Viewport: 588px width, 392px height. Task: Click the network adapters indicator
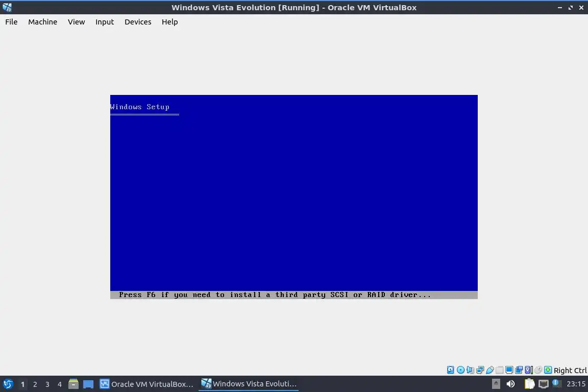[480, 370]
